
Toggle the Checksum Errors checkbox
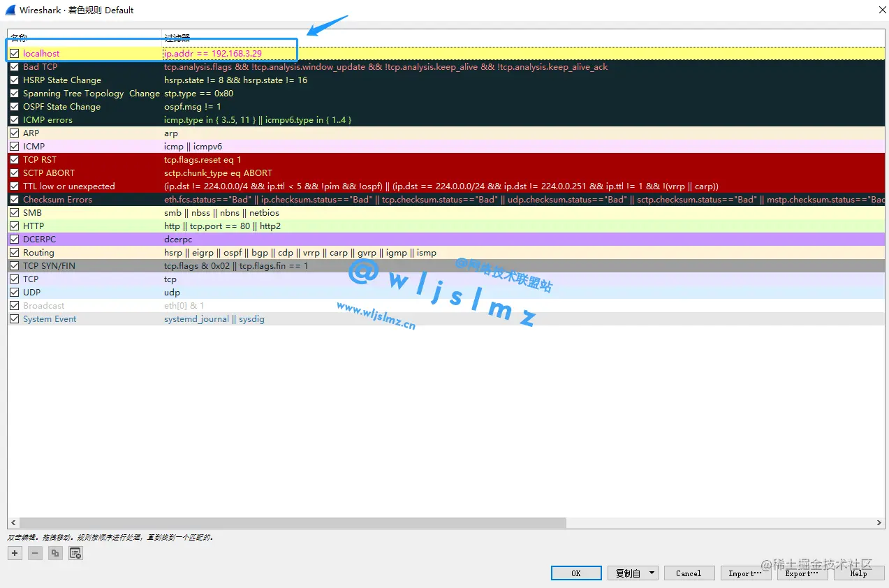(x=15, y=200)
